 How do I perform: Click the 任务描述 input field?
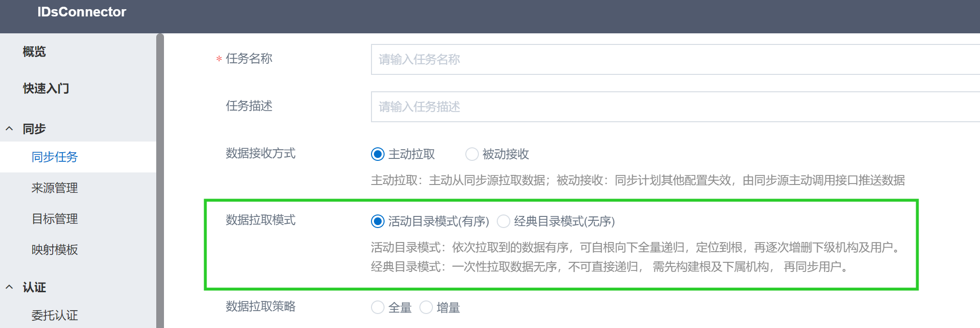pyautogui.click(x=672, y=107)
